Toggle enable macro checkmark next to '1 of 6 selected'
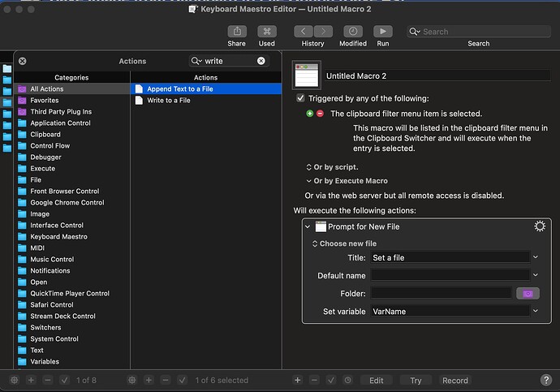The height and width of the screenshot is (392, 560). pos(182,380)
